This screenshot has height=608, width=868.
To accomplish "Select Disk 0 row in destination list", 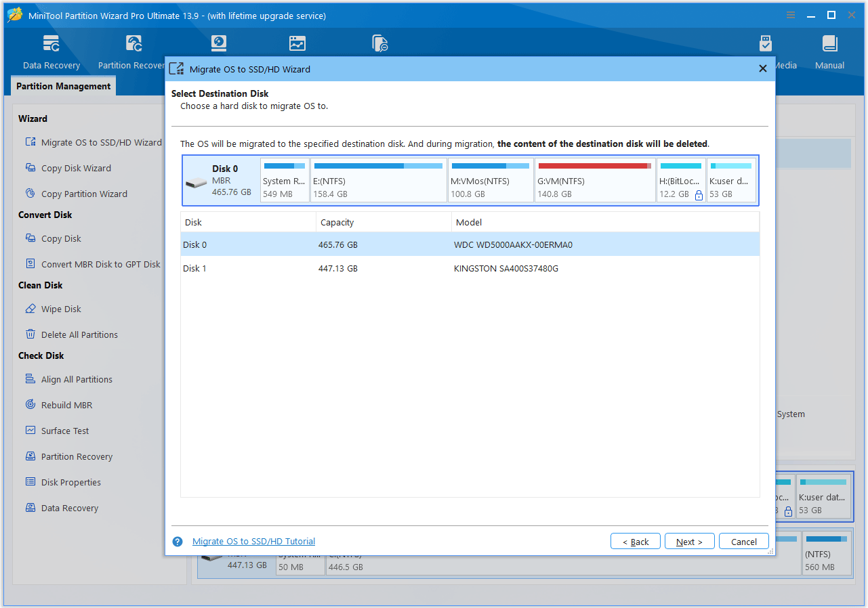I will click(x=470, y=244).
